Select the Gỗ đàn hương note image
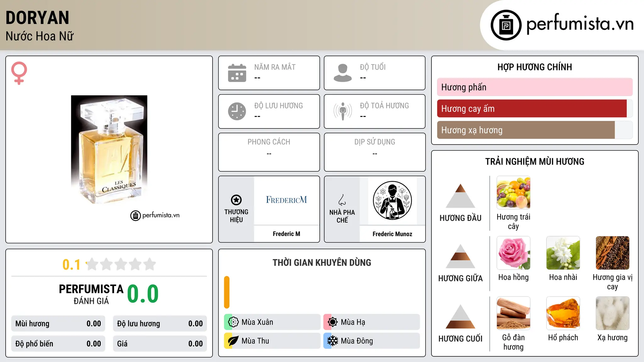Screen dimensions: 644x362 coord(514,313)
